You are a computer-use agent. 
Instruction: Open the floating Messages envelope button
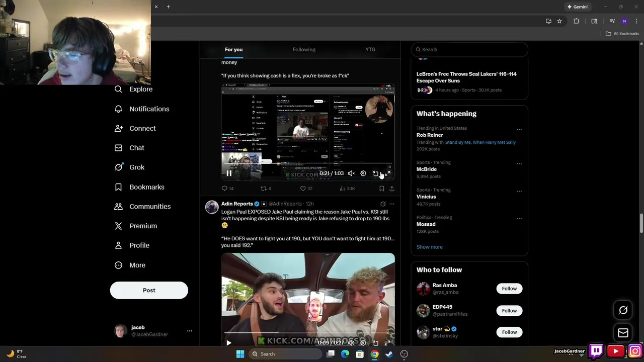coord(623,332)
